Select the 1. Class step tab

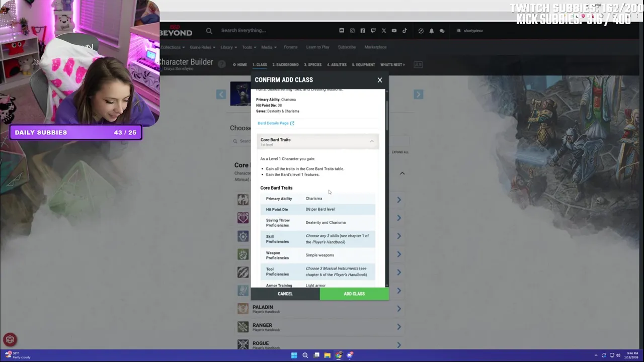click(x=260, y=65)
